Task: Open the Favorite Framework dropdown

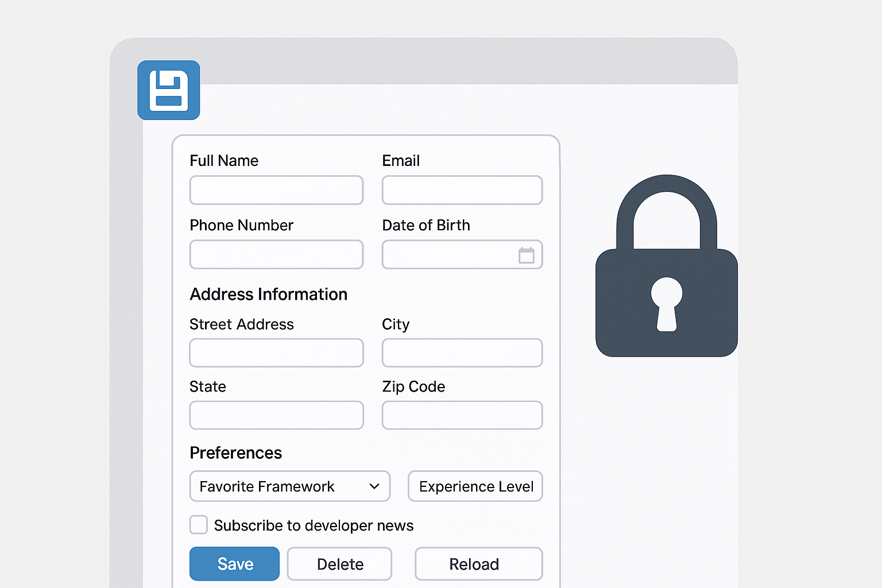Action: [x=289, y=486]
